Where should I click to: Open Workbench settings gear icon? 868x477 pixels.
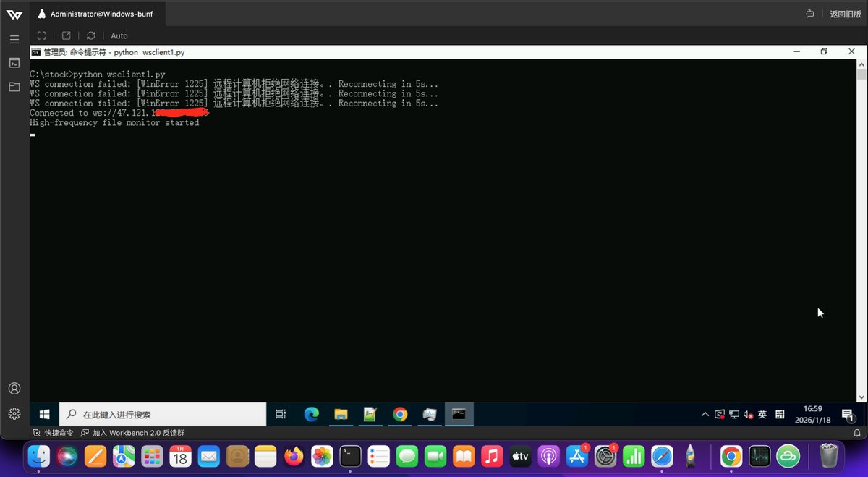tap(14, 413)
